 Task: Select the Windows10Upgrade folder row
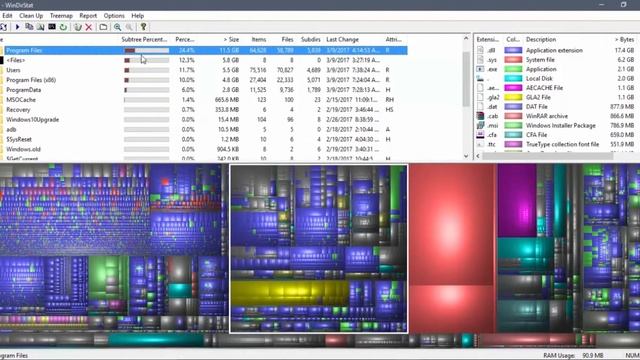coord(204,120)
